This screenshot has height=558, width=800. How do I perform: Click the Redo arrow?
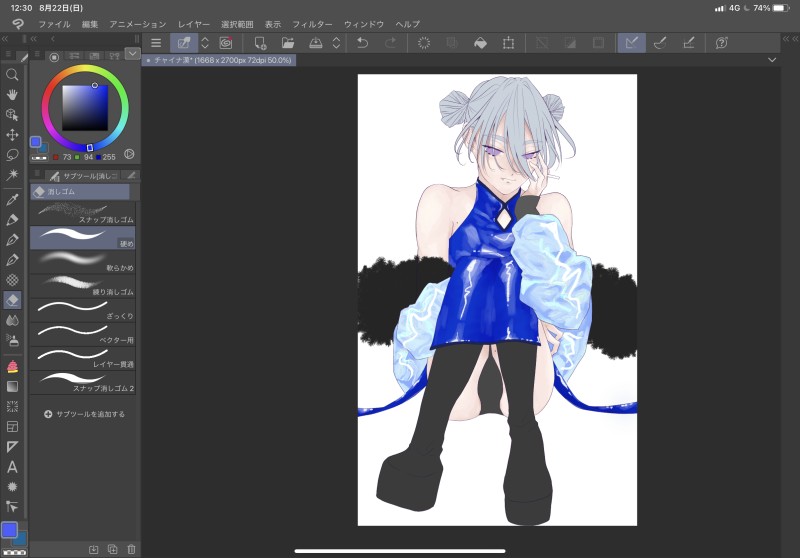(x=391, y=43)
